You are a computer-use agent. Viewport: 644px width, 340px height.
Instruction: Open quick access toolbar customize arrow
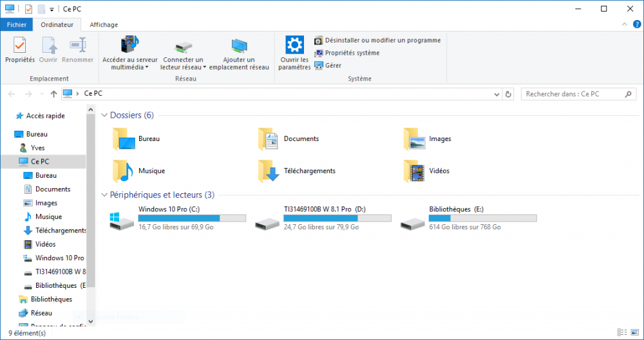click(52, 10)
